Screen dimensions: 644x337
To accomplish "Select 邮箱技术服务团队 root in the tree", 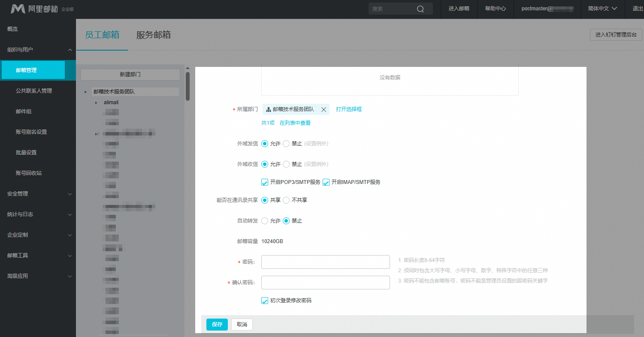I will [x=114, y=92].
